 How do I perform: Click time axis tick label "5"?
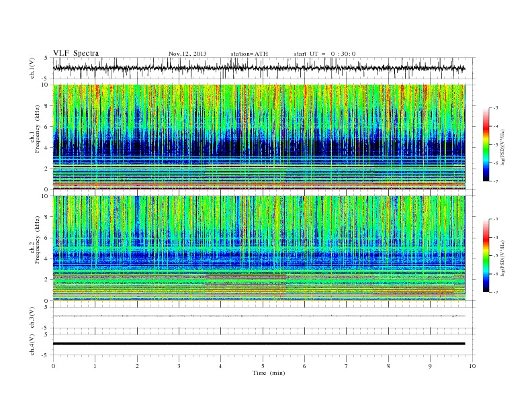(x=263, y=366)
